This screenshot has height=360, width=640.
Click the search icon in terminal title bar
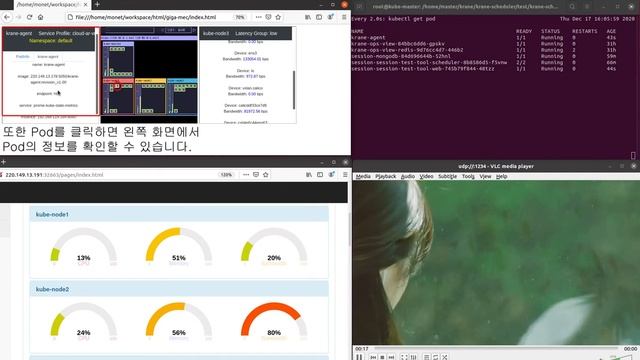coord(572,6)
